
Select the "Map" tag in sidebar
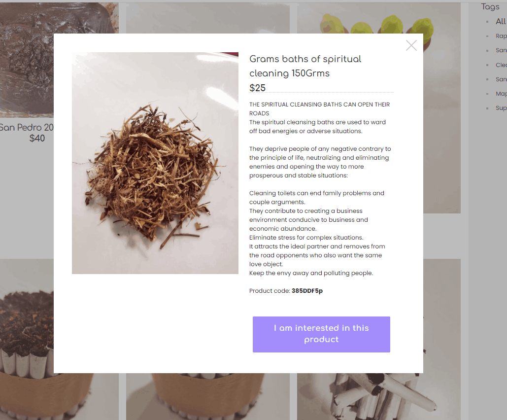point(501,94)
